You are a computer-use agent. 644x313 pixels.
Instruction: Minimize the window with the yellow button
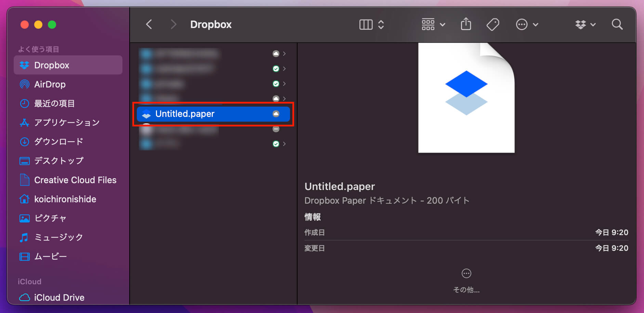pos(38,25)
